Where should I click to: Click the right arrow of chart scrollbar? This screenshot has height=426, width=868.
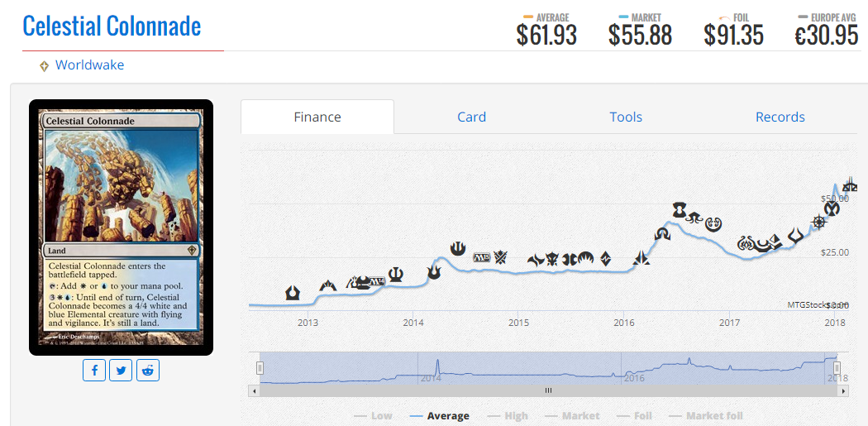(x=844, y=390)
